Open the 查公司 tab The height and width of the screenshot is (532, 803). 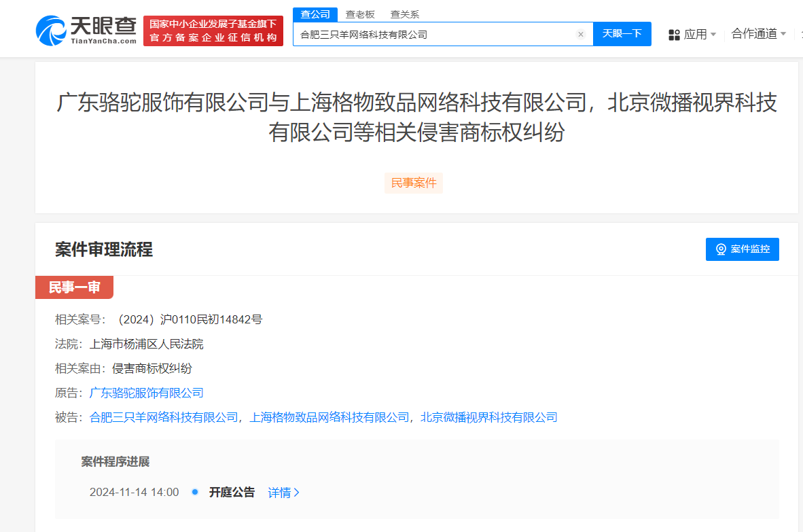coord(315,14)
